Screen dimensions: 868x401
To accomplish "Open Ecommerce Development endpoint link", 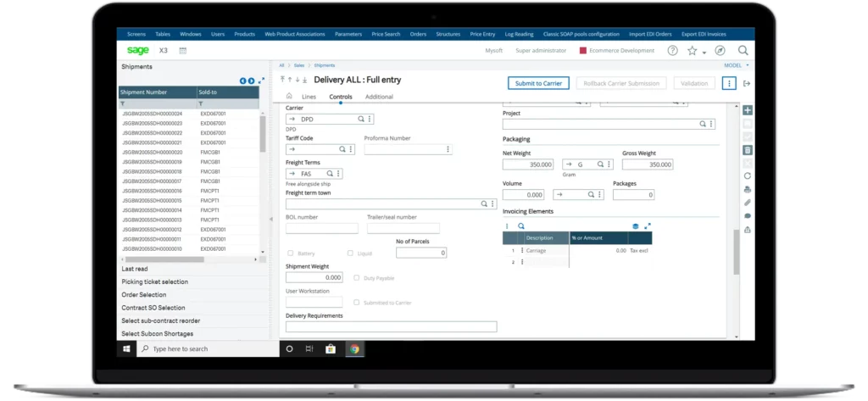I will (x=621, y=50).
